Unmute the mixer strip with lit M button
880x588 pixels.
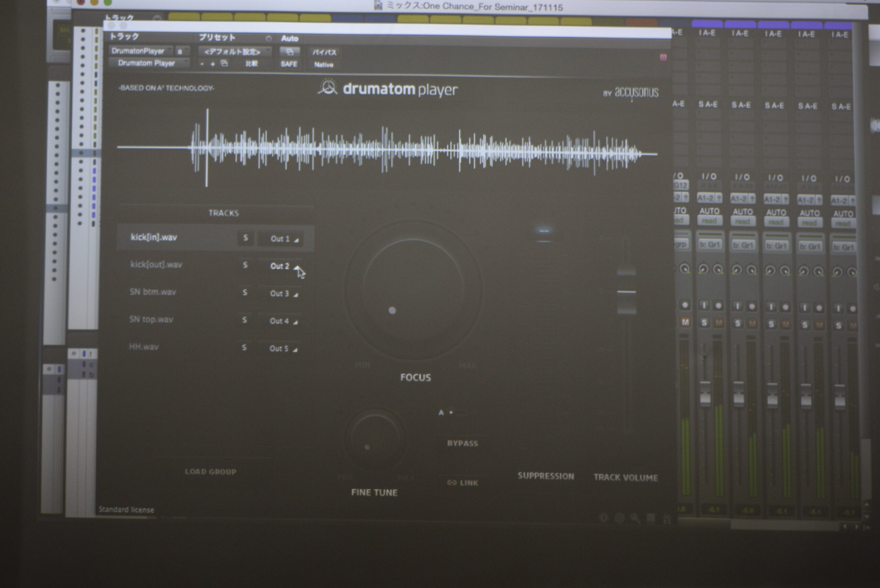click(685, 322)
